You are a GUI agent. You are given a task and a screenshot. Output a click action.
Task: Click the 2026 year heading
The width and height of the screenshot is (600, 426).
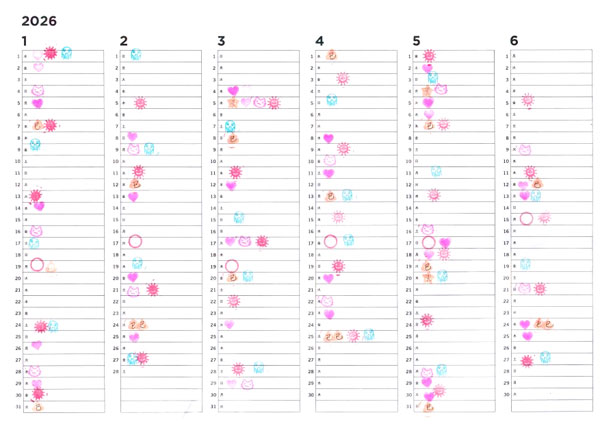coord(39,21)
